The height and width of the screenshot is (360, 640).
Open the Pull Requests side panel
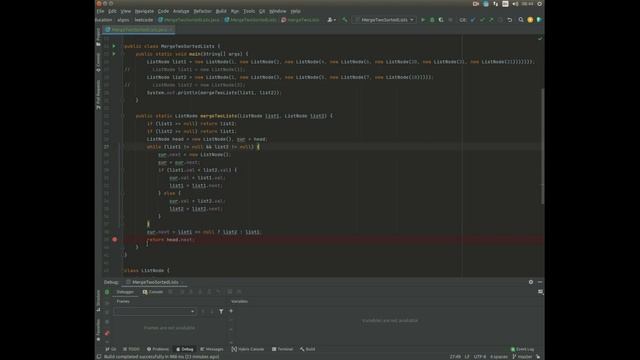[98, 95]
